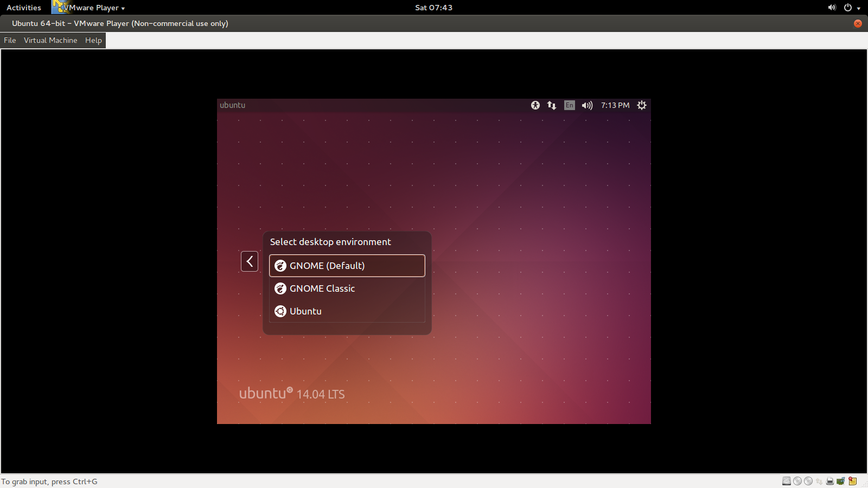Open the VMware Player dropdown menu
Viewport: 868px width, 488px height.
tap(90, 8)
